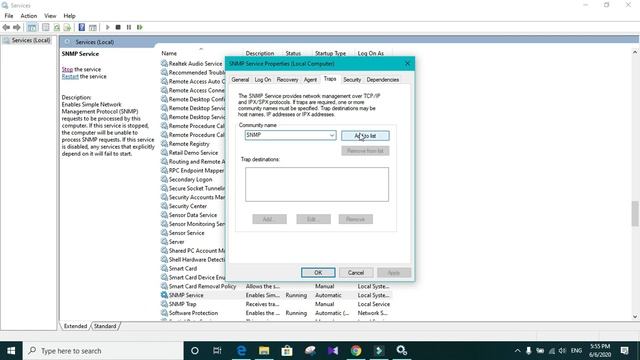Click the Properties toolbar icon
640x360 pixels.
click(x=46, y=27)
